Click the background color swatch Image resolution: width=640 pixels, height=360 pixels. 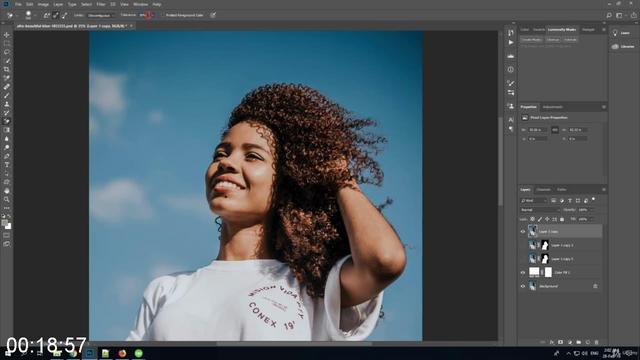click(x=9, y=226)
